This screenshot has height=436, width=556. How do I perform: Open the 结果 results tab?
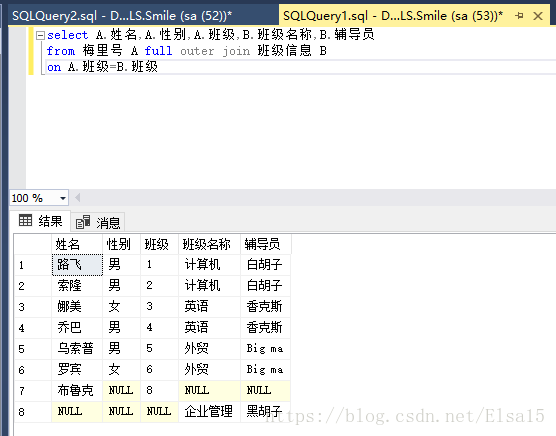pyautogui.click(x=40, y=221)
